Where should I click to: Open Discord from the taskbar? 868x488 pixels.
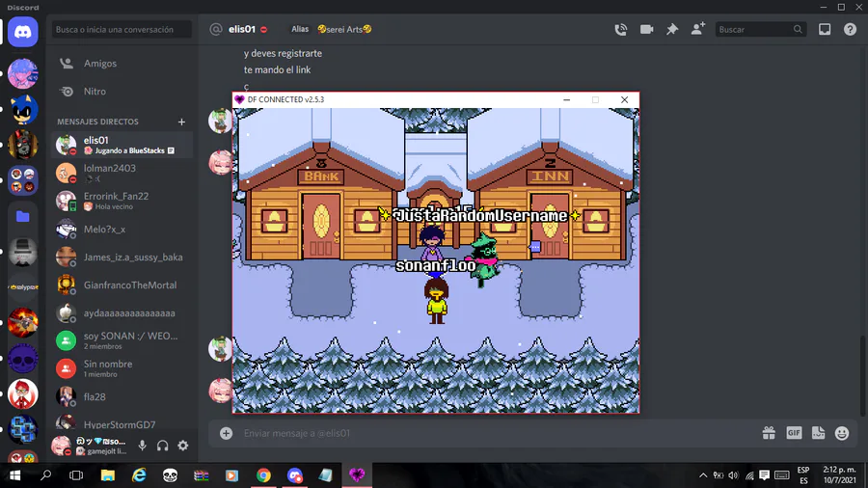(x=295, y=475)
